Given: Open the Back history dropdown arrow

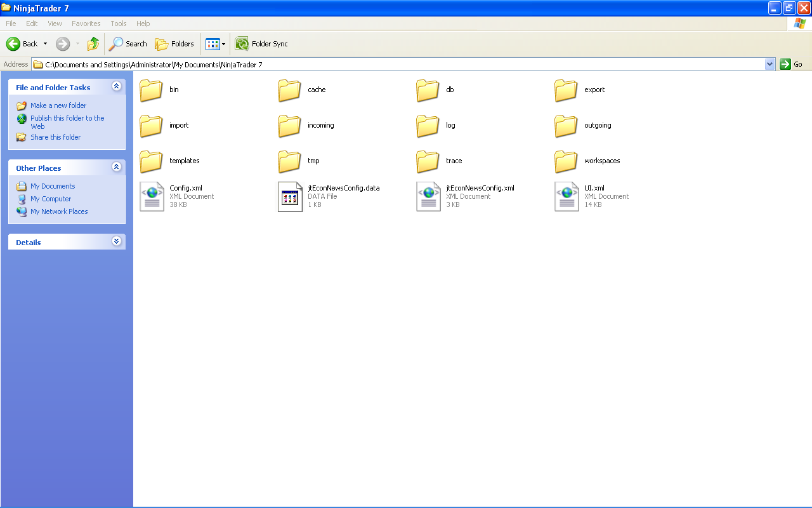Looking at the screenshot, I should tap(45, 44).
